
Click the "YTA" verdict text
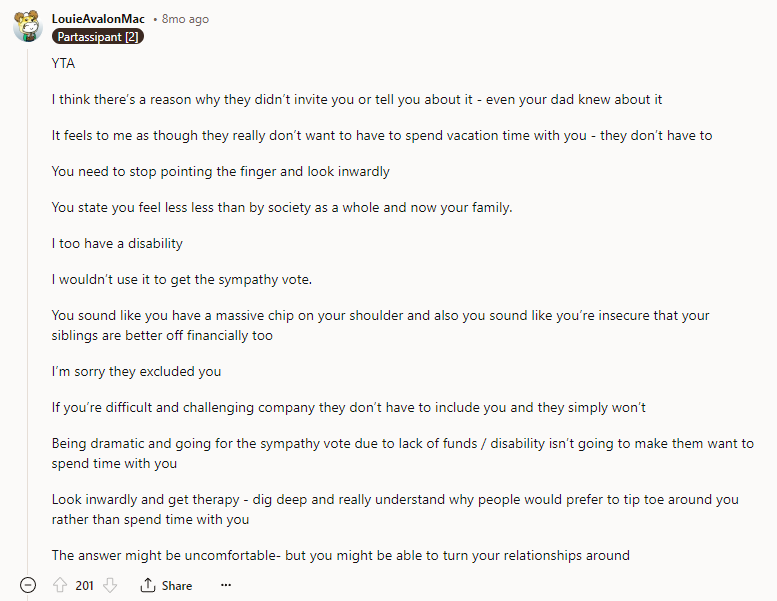(x=63, y=63)
